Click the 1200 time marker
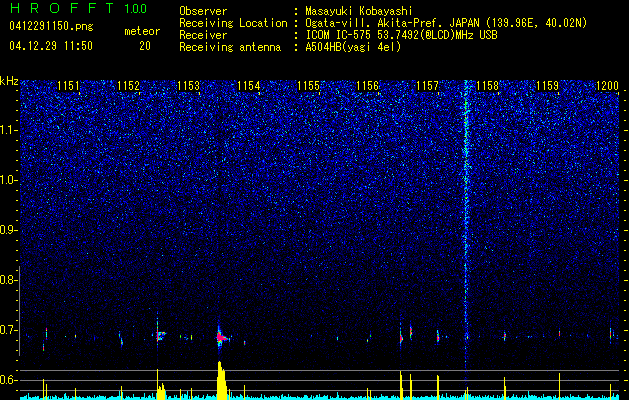Viewport: 629px width, 400px height. click(607, 86)
